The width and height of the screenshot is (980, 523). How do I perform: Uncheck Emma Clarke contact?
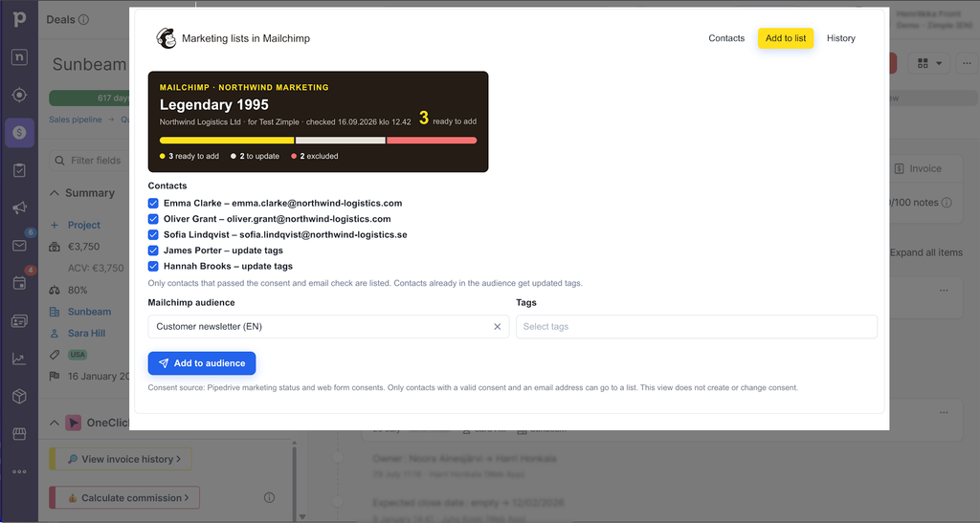[153, 203]
